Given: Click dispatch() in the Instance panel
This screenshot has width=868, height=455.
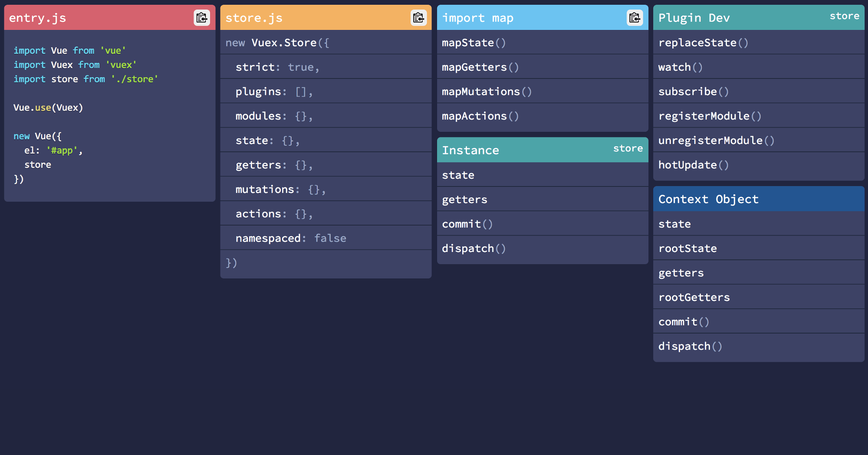Looking at the screenshot, I should 473,249.
